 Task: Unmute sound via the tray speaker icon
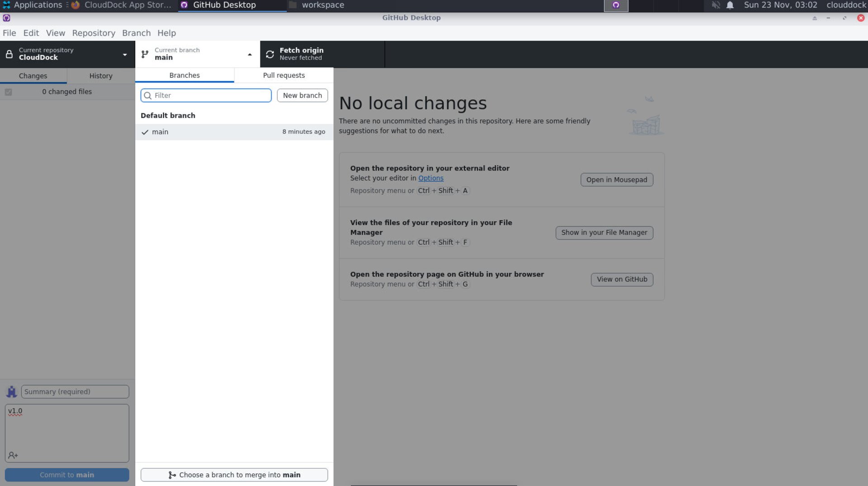point(715,5)
